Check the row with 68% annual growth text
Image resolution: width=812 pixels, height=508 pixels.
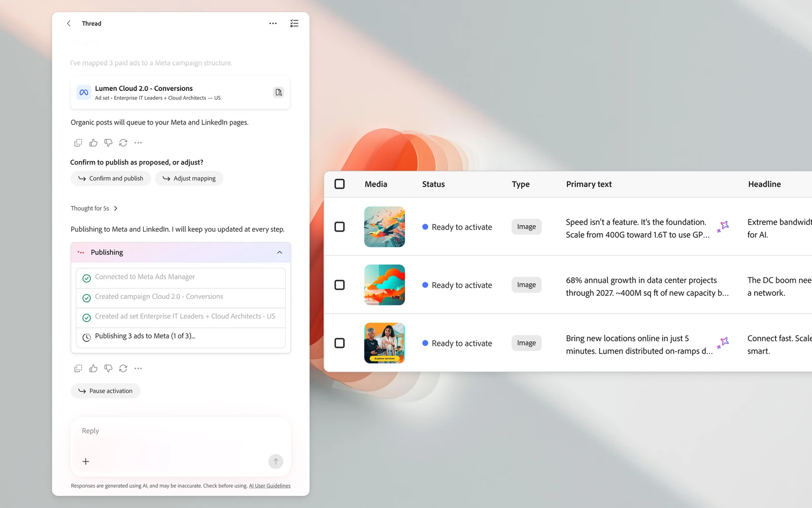pyautogui.click(x=340, y=285)
